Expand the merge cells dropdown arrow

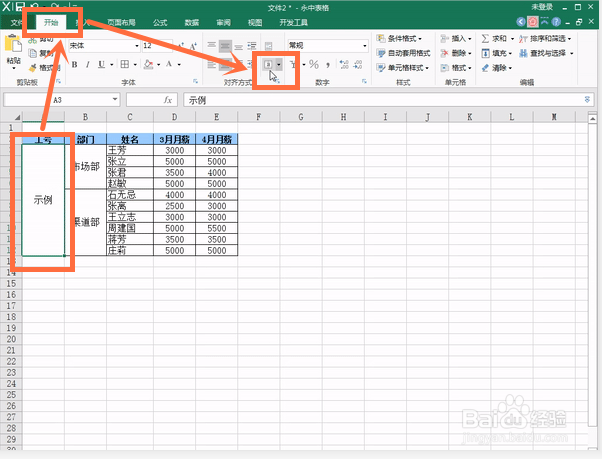pyautogui.click(x=279, y=64)
